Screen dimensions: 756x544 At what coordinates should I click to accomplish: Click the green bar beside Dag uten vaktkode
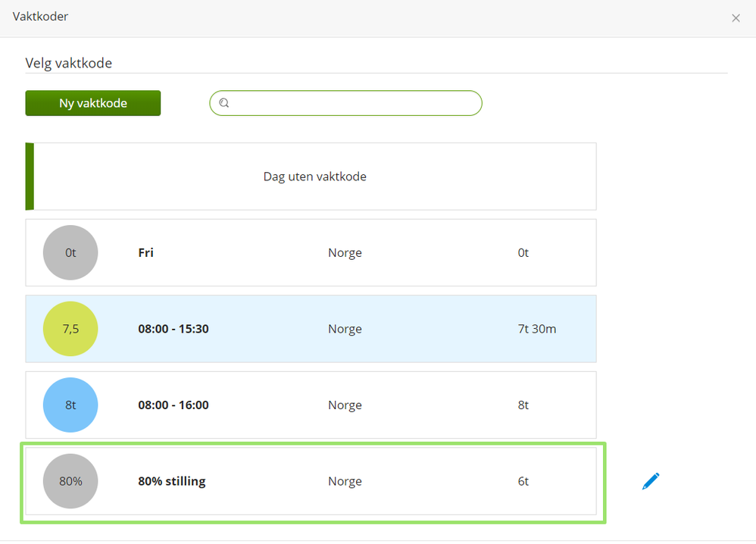[x=30, y=177]
